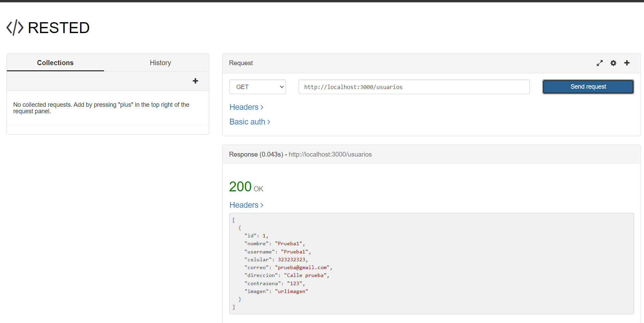Expand the request panel with the arrows icon
Image resolution: width=644 pixels, height=323 pixels.
(599, 63)
